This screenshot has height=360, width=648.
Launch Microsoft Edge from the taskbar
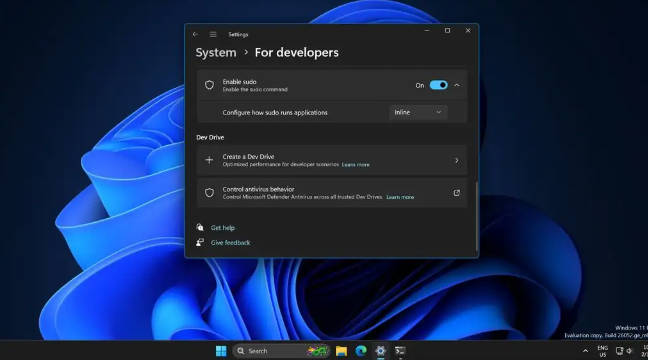click(361, 351)
